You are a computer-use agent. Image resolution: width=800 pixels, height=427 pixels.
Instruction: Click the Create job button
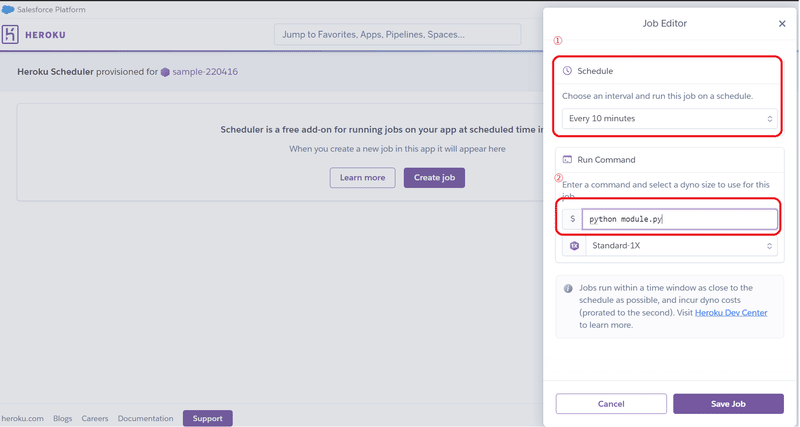click(x=434, y=178)
